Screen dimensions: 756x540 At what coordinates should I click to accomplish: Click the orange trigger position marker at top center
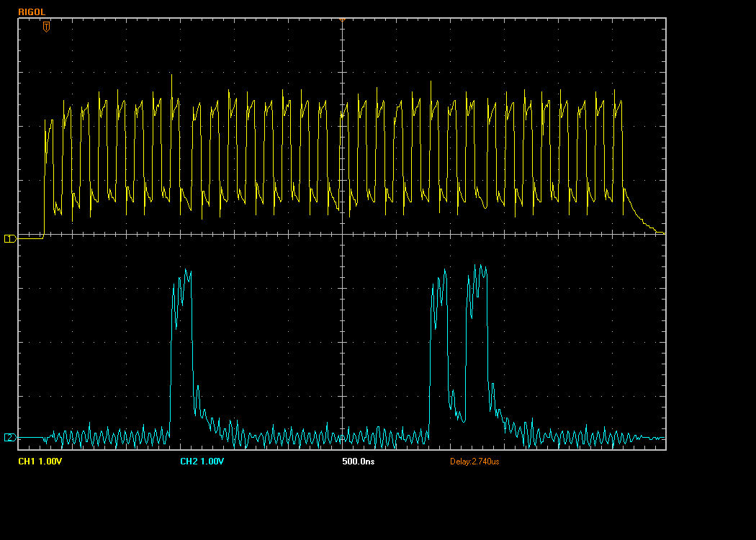tap(342, 19)
